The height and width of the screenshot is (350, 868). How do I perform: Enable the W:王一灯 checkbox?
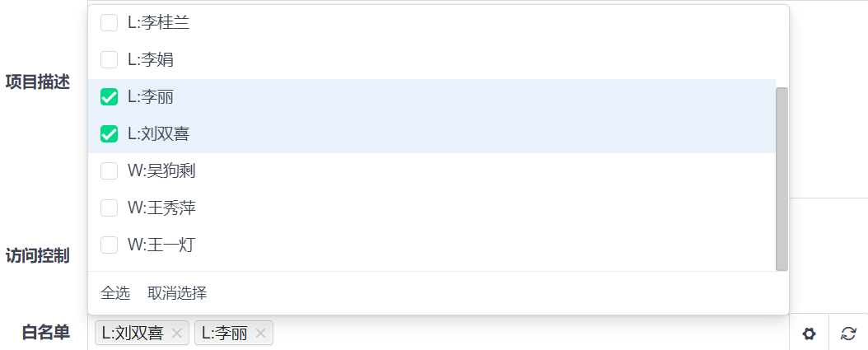click(x=109, y=245)
